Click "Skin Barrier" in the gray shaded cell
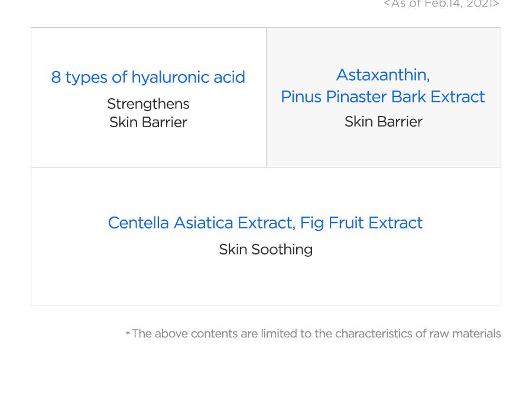Image resolution: width=532 pixels, height=419 pixels. [x=384, y=122]
